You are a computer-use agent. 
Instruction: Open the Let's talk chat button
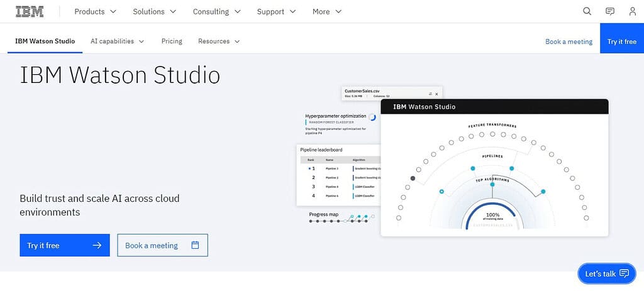pos(607,273)
